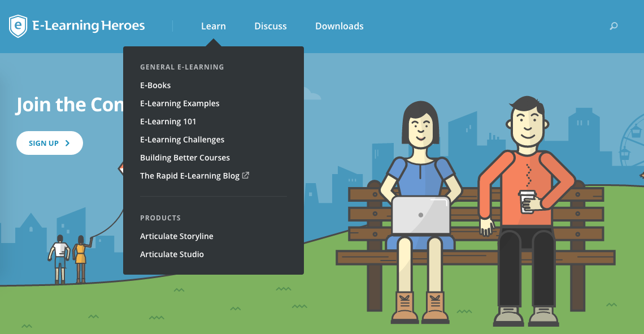The width and height of the screenshot is (644, 334).
Task: Collapse the Learn dropdown menu
Action: [x=213, y=26]
